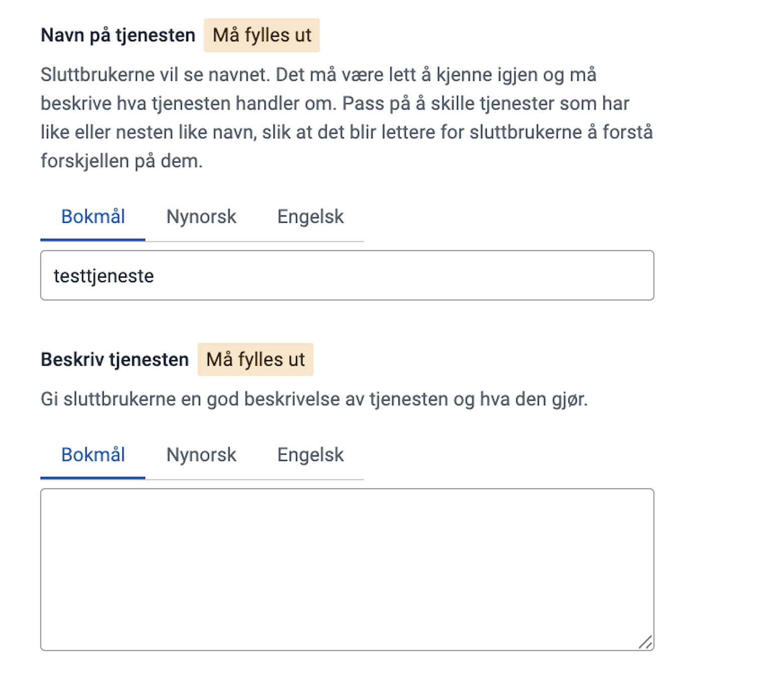Click the typed word 'testtjeneste'
The image size is (784, 676).
tap(104, 276)
